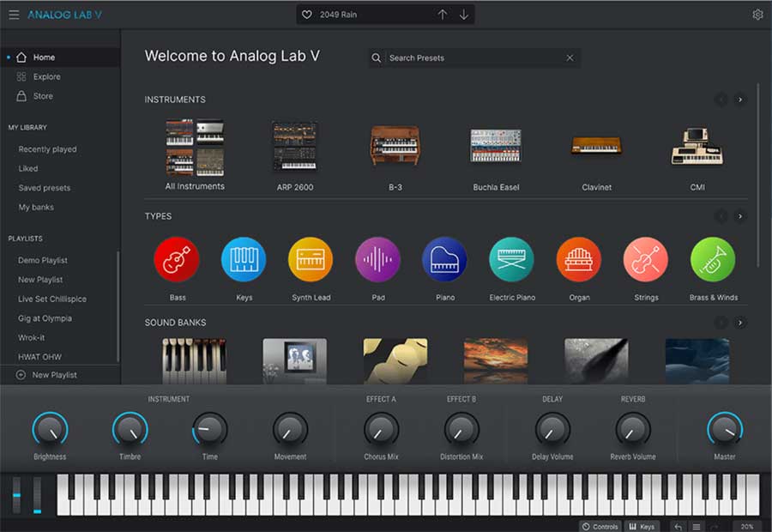772x532 pixels.
Task: Show next sound banks with the right chevron
Action: tap(740, 323)
